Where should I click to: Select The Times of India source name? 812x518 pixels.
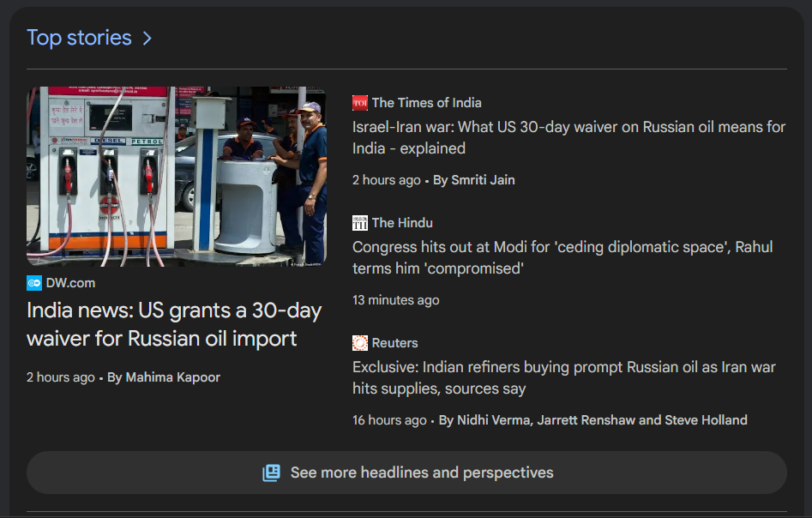pyautogui.click(x=426, y=103)
